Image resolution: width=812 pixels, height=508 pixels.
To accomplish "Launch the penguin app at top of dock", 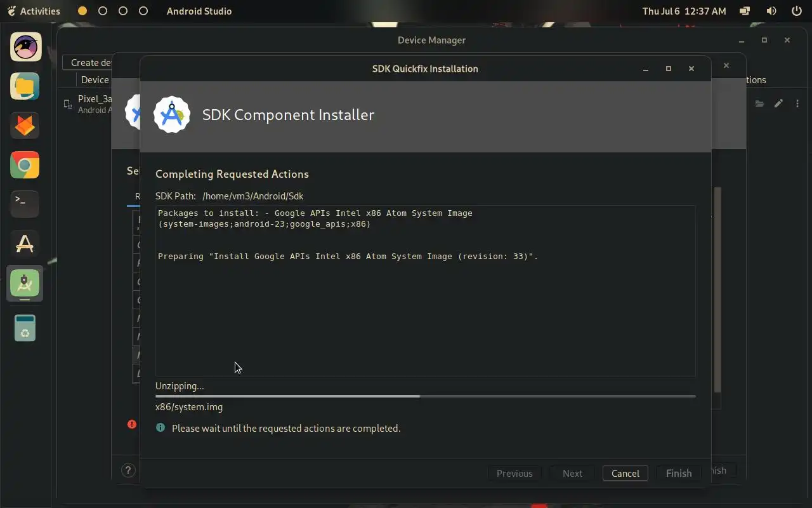I will coord(25,47).
